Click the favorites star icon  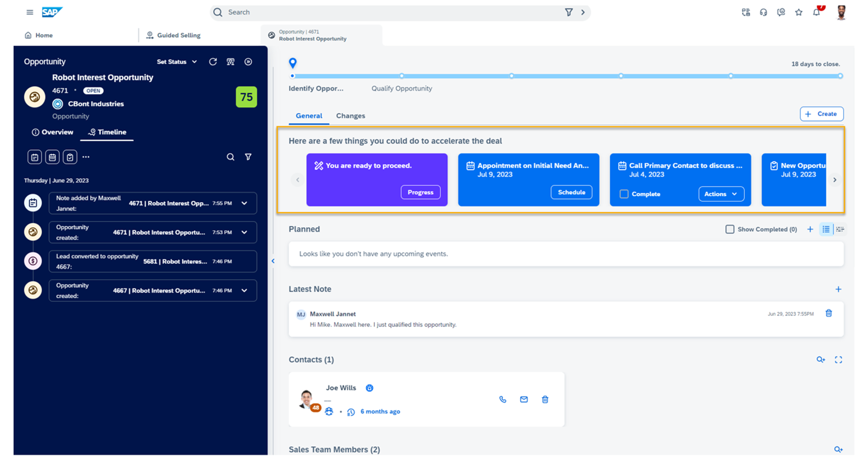click(x=799, y=12)
